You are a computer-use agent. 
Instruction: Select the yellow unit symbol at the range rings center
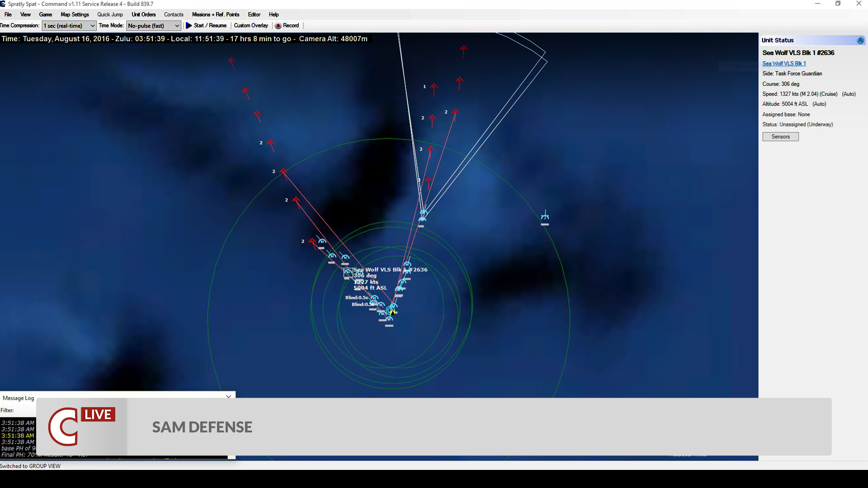[392, 311]
